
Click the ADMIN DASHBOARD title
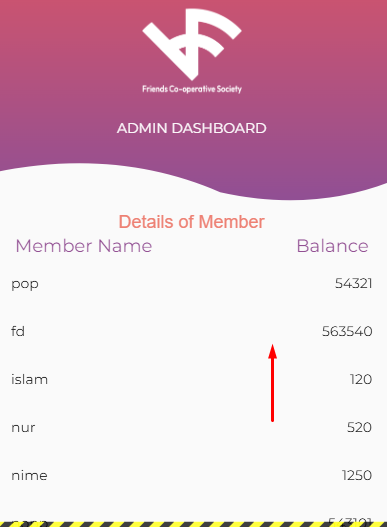click(192, 128)
